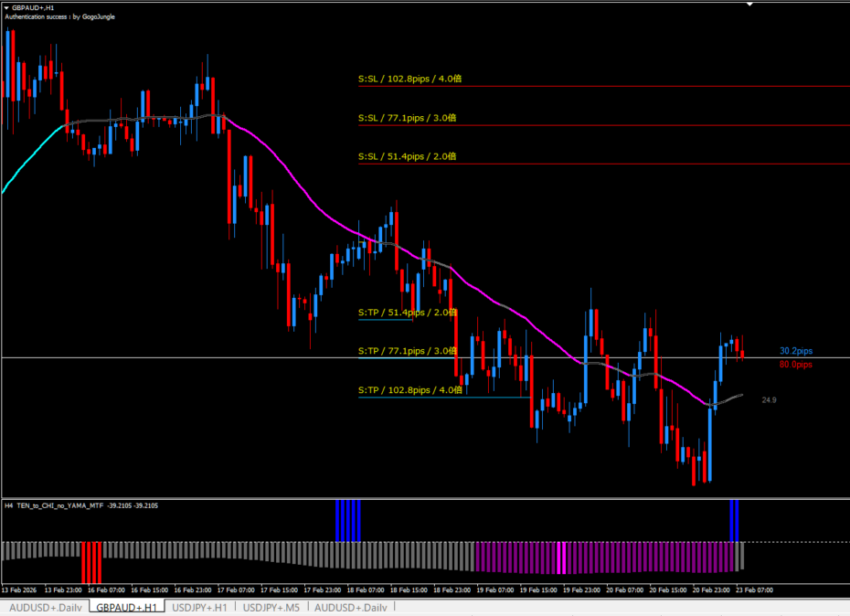The height and width of the screenshot is (616, 850).
Task: Click the gray 24.9 value label
Action: click(x=769, y=399)
